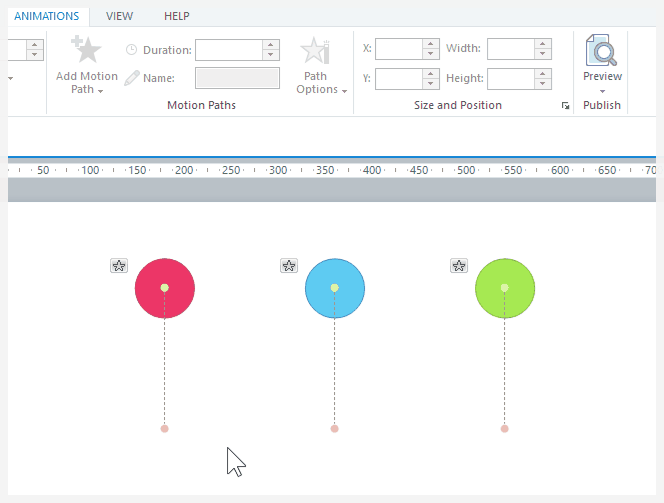Click the Duration clock icon

pyautogui.click(x=132, y=50)
